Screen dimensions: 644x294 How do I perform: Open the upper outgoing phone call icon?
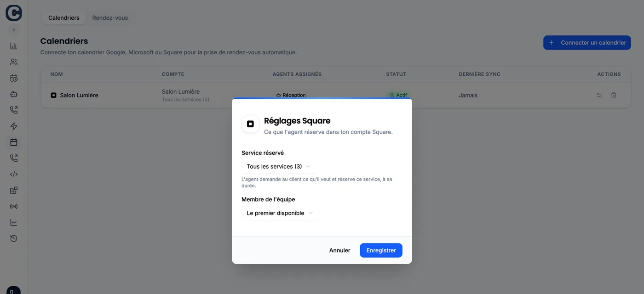click(x=14, y=110)
